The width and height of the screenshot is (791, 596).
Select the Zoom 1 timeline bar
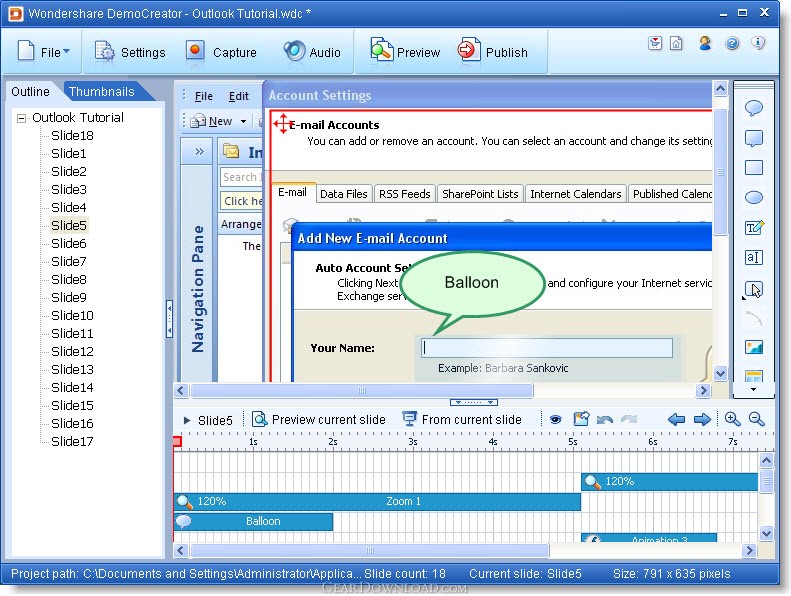coord(377,502)
